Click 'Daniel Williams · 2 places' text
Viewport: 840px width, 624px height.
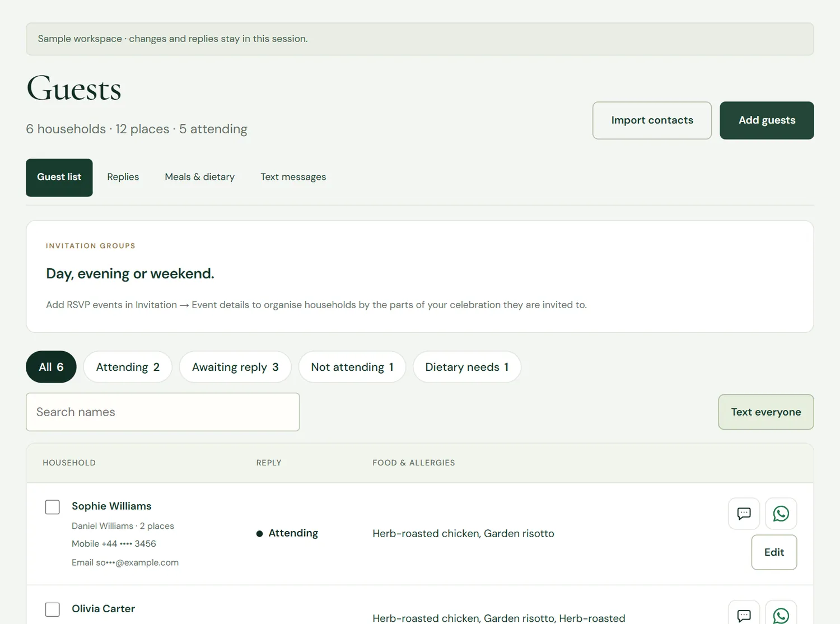click(x=123, y=527)
